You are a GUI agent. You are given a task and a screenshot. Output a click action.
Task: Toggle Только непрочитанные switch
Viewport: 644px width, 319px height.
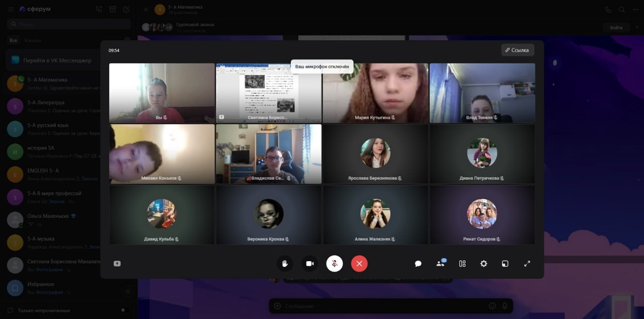(x=125, y=310)
